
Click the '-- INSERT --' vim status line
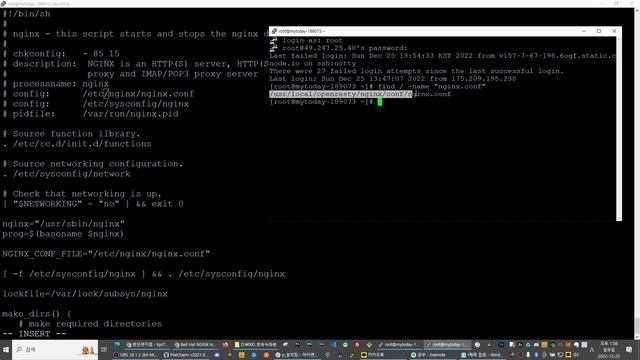tap(34, 334)
